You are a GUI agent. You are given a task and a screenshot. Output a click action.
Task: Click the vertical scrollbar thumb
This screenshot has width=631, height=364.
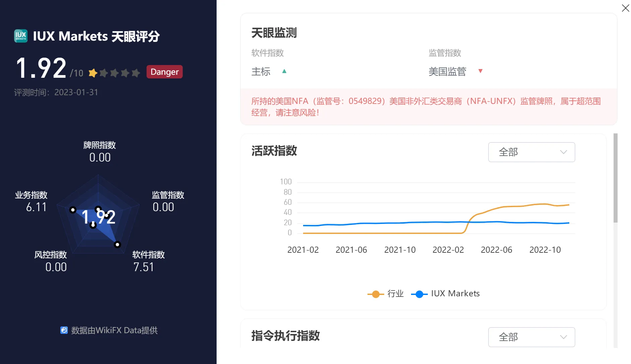(x=616, y=178)
